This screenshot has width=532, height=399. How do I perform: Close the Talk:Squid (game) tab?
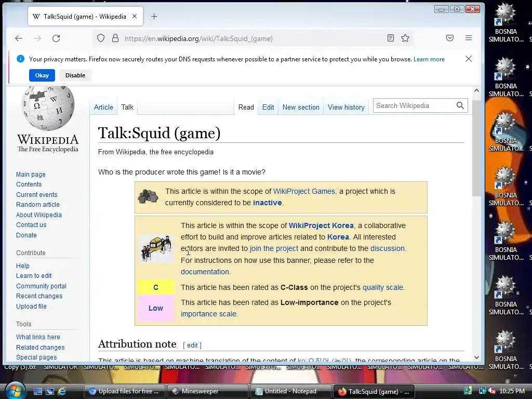pyautogui.click(x=135, y=16)
